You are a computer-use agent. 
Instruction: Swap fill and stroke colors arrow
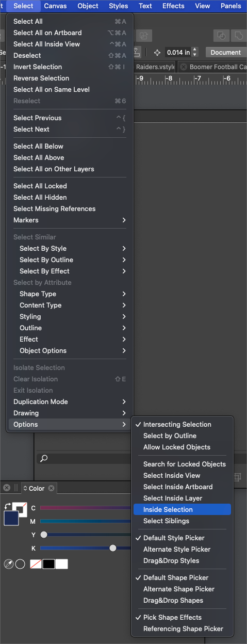click(x=8, y=507)
